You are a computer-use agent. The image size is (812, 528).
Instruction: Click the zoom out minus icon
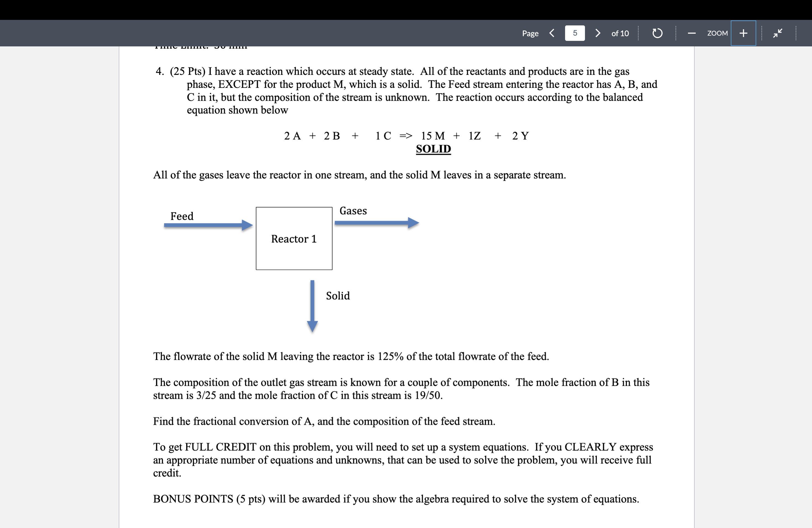688,33
